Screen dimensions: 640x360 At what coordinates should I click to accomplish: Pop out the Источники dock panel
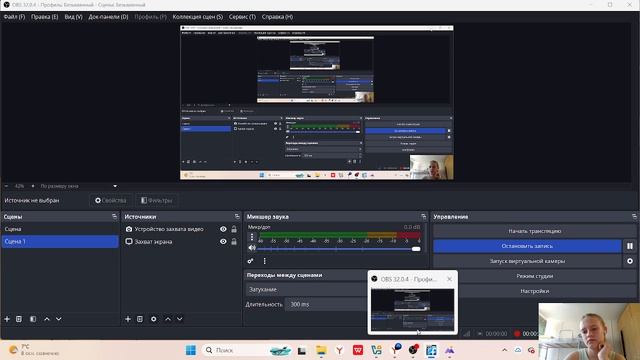click(237, 217)
